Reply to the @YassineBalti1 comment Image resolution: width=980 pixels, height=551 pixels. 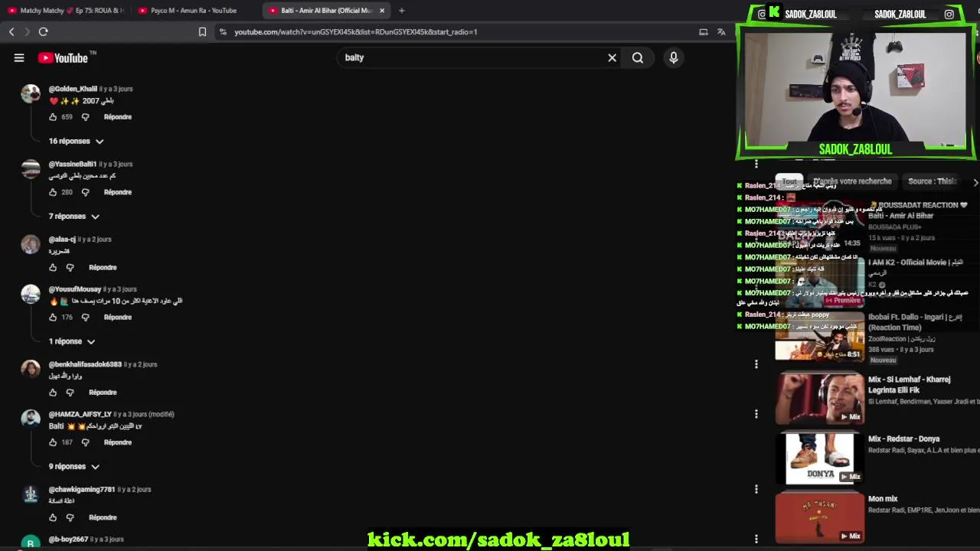(x=117, y=192)
